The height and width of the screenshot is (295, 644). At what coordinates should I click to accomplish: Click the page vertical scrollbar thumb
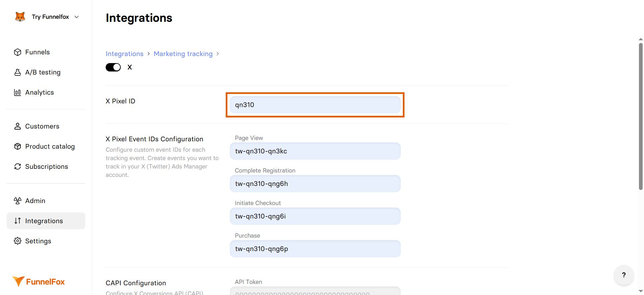(x=641, y=116)
